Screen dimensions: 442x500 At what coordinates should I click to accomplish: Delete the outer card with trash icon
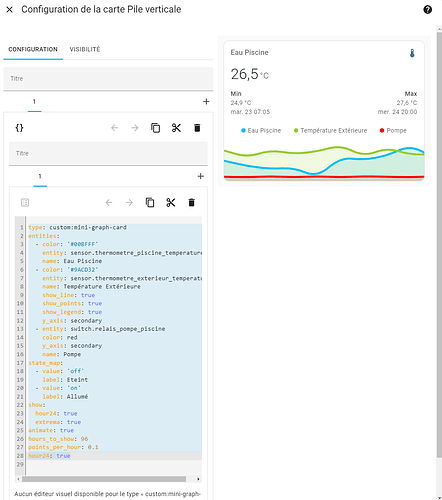pos(197,128)
